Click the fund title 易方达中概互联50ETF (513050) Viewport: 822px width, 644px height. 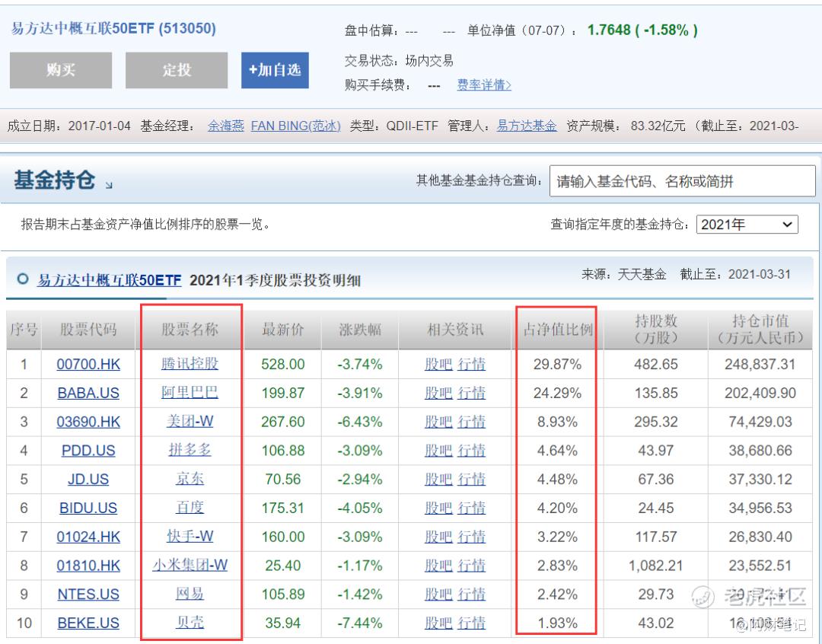113,28
